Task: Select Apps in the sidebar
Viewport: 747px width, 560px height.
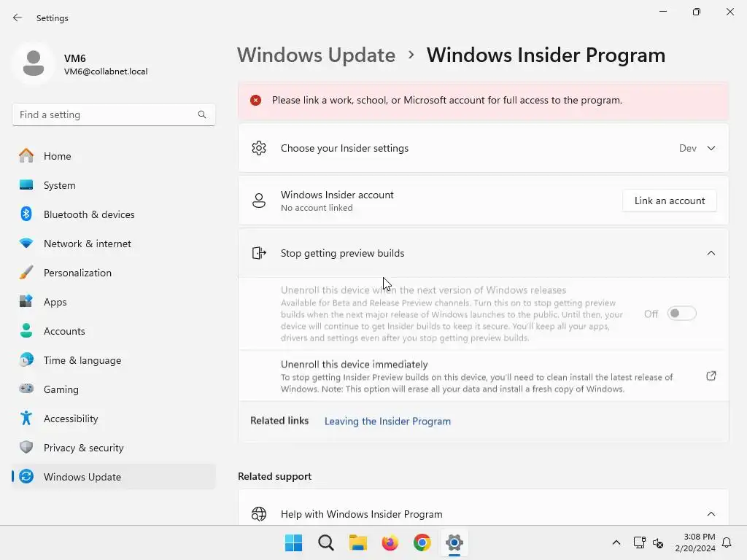Action: [x=113, y=301]
